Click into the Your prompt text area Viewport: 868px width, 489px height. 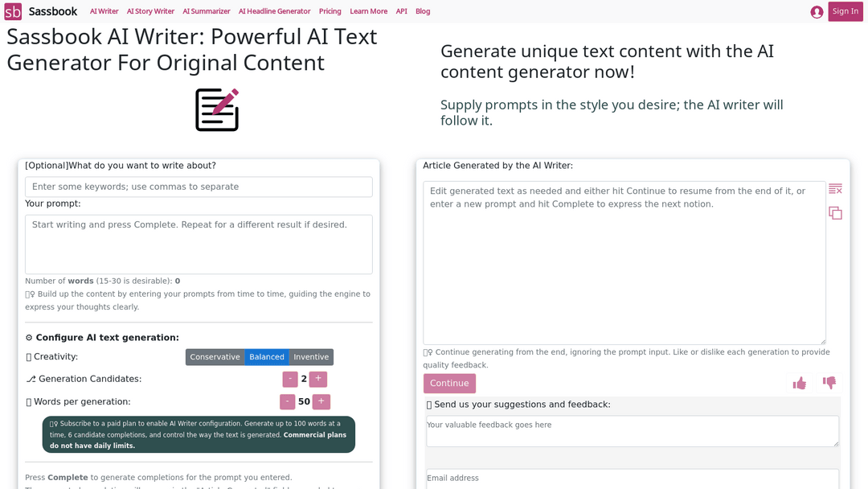click(199, 244)
